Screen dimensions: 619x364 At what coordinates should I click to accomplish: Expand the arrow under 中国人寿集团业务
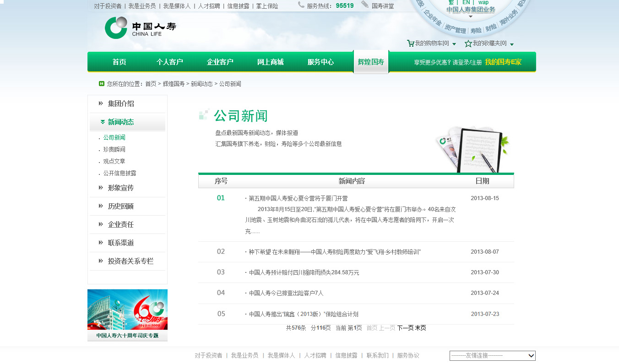pyautogui.click(x=470, y=16)
